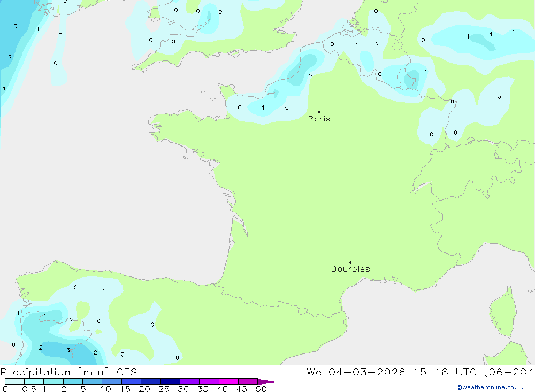
Task: Click the Dourbies location dot marker
Action: (350, 262)
